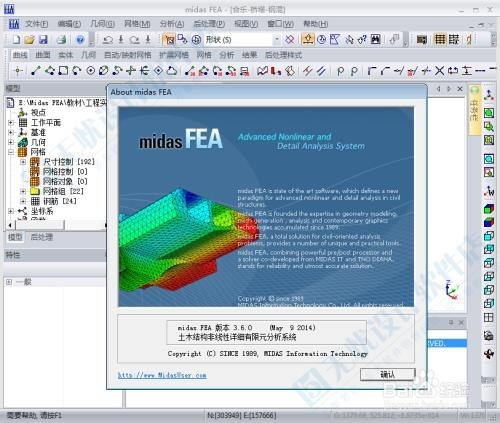This screenshot has height=423, width=500.
Task: Click the yellow folder icon beside 网格组
Action: click(x=35, y=191)
